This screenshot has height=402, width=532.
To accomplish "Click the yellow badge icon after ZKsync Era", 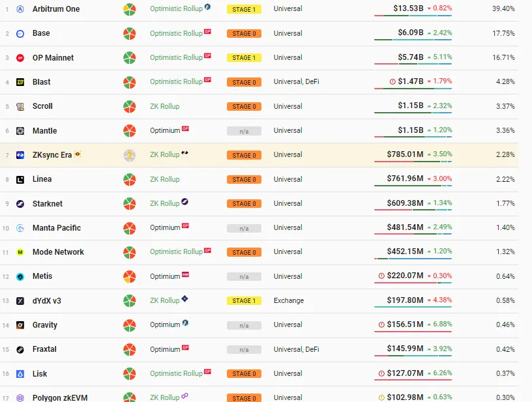I will click(x=78, y=154).
